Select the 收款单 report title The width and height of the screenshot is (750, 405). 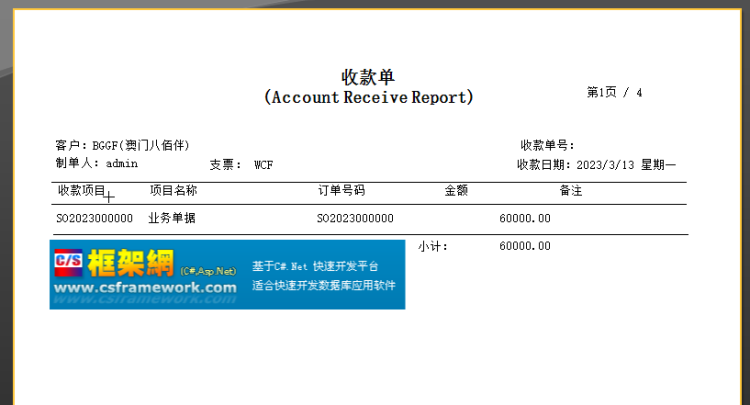pyautogui.click(x=368, y=77)
